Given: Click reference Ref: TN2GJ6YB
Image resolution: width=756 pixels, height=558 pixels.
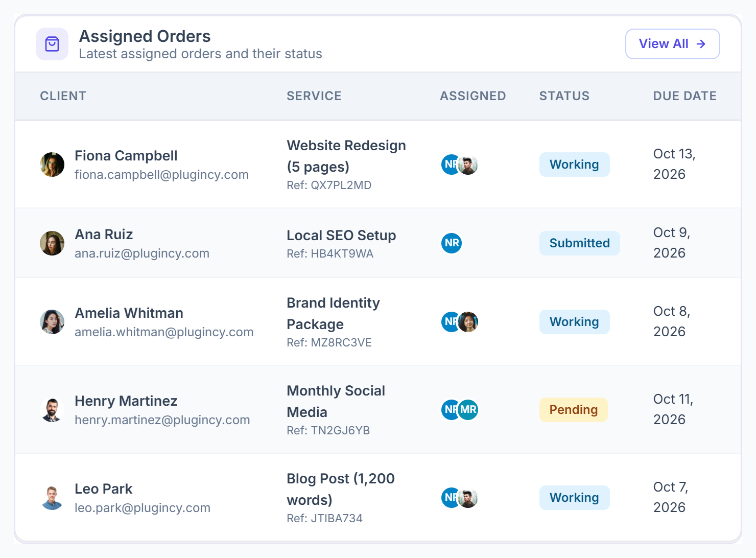Looking at the screenshot, I should 328,431.
